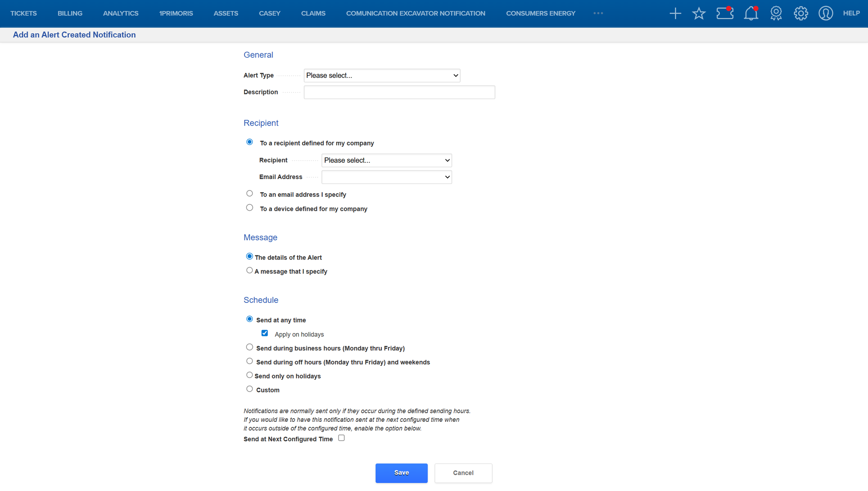Select 'To an email address I specify'
Screen dimensions: 868x491
click(x=250, y=194)
